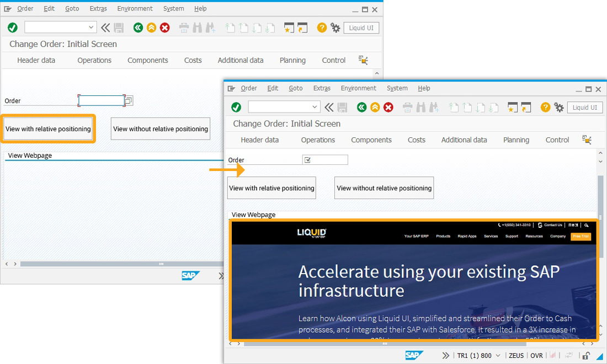
Task: Click View with relative positioning in the front window
Action: coord(271,188)
